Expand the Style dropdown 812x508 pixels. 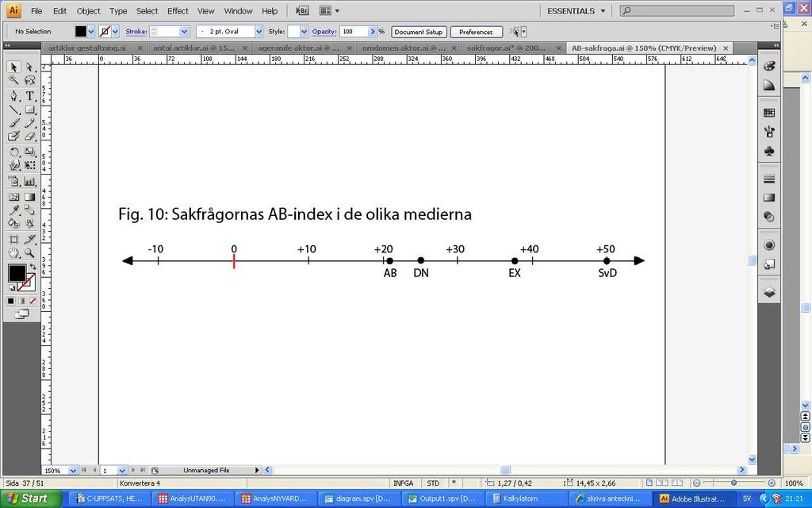coord(304,32)
